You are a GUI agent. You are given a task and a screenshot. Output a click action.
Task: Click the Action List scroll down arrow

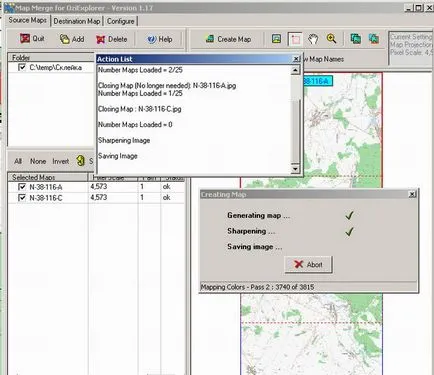(x=295, y=169)
